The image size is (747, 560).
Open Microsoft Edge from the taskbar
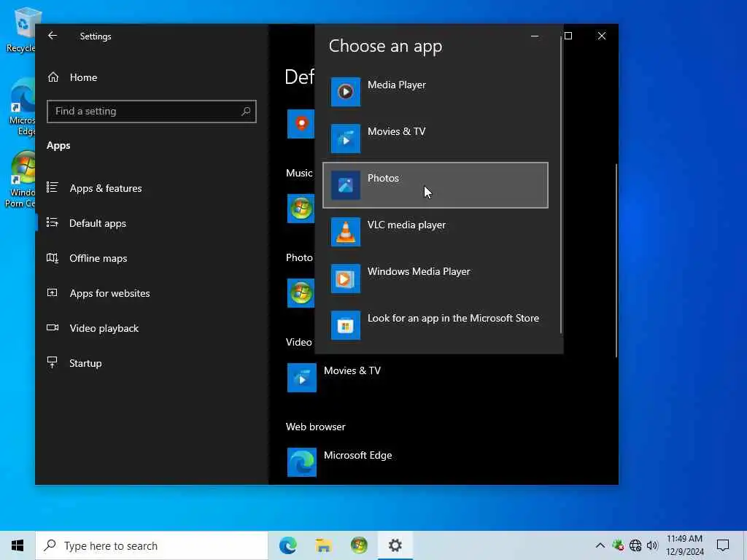(x=287, y=545)
